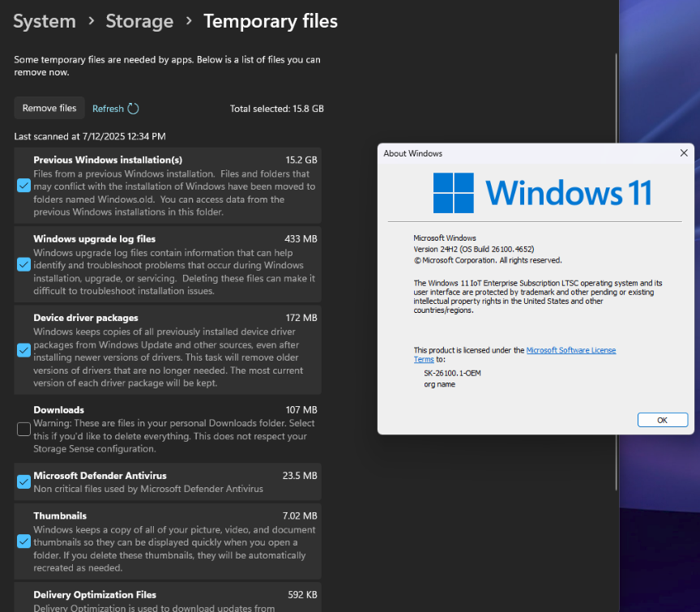Image resolution: width=700 pixels, height=612 pixels.
Task: Click the first breadcrumb chevron after System
Action: (92, 20)
